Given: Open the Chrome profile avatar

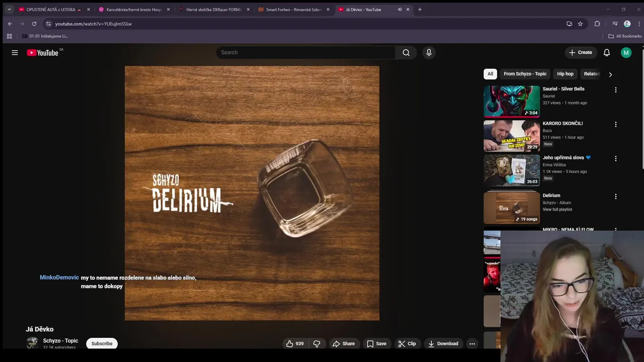Looking at the screenshot, I should coord(627,24).
